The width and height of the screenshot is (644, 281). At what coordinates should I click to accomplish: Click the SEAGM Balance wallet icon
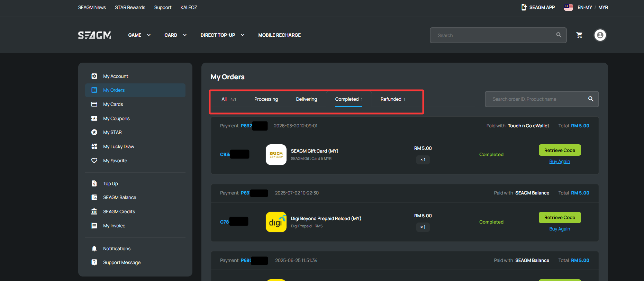click(94, 197)
